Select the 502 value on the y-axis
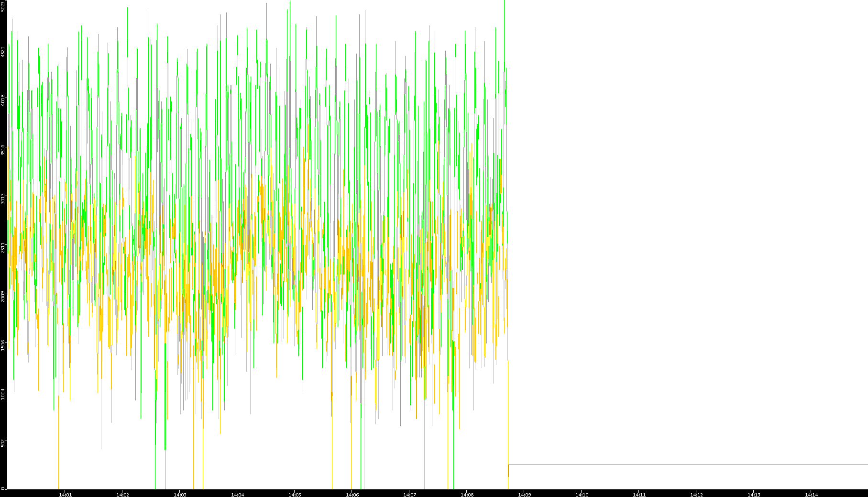 (x=3, y=443)
